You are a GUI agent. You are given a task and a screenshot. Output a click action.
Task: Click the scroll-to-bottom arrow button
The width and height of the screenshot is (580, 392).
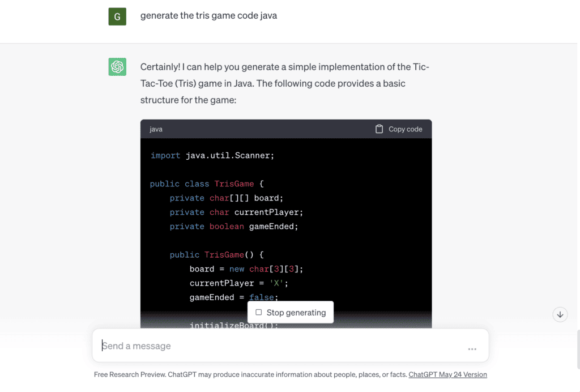(x=560, y=314)
